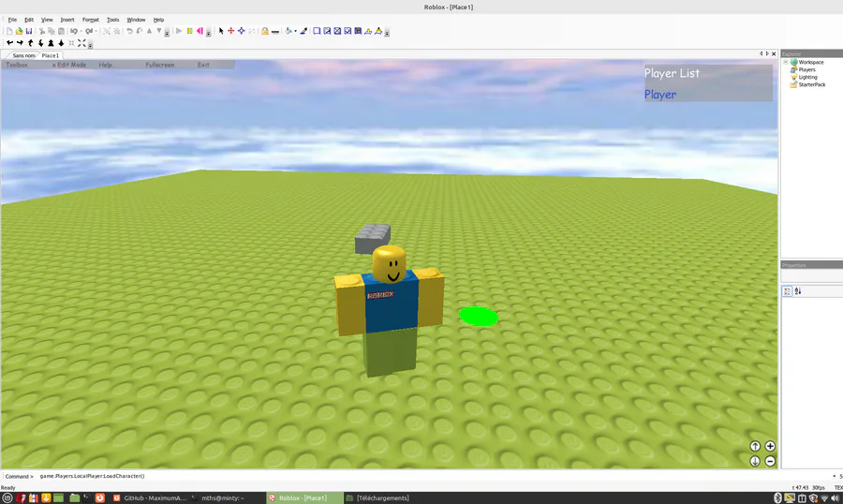Pause the simulation with the yellow Pause icon
The image size is (843, 504).
pos(190,31)
